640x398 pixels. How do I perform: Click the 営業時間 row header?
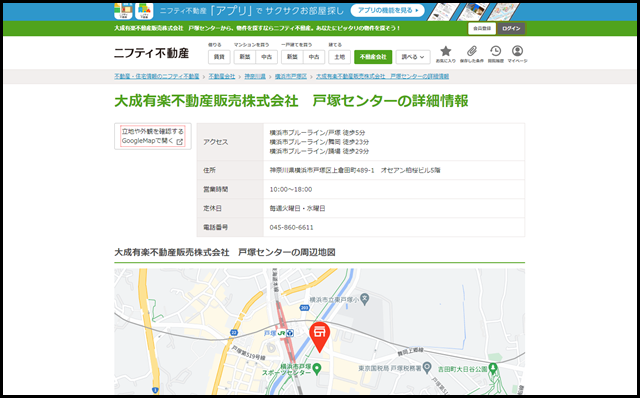pyautogui.click(x=230, y=189)
